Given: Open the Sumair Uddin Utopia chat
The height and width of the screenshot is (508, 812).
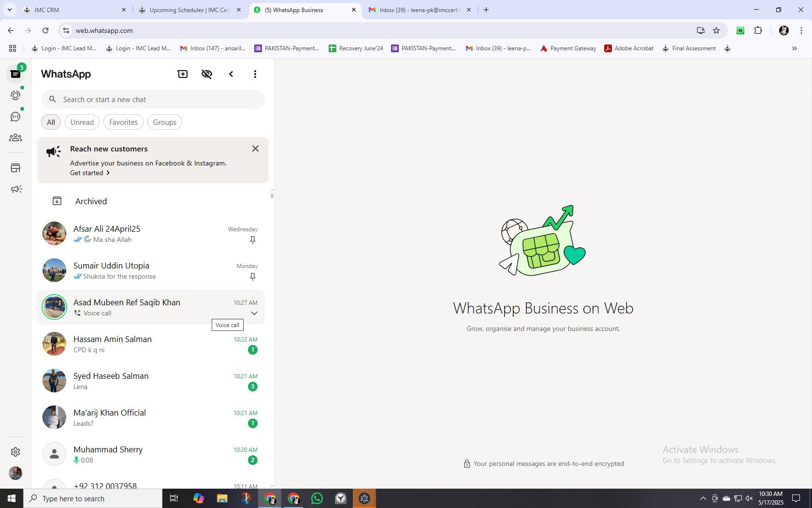Looking at the screenshot, I should pyautogui.click(x=151, y=271).
